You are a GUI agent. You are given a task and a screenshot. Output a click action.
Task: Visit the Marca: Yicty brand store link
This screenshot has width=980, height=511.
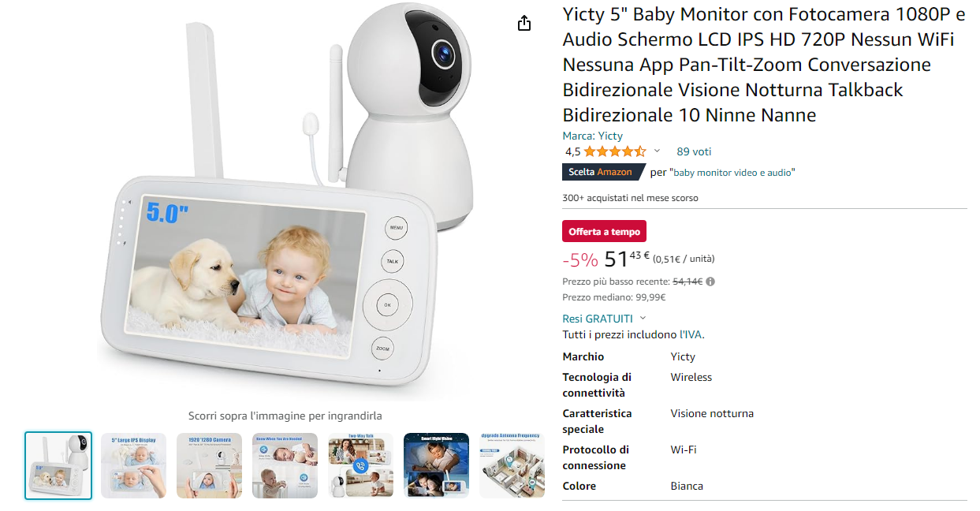tap(592, 136)
